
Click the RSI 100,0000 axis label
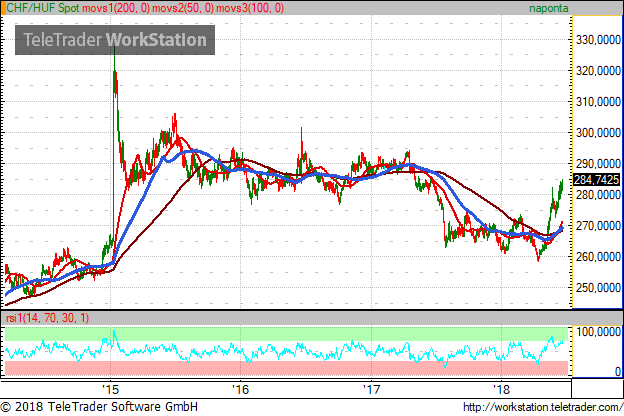[598, 332]
